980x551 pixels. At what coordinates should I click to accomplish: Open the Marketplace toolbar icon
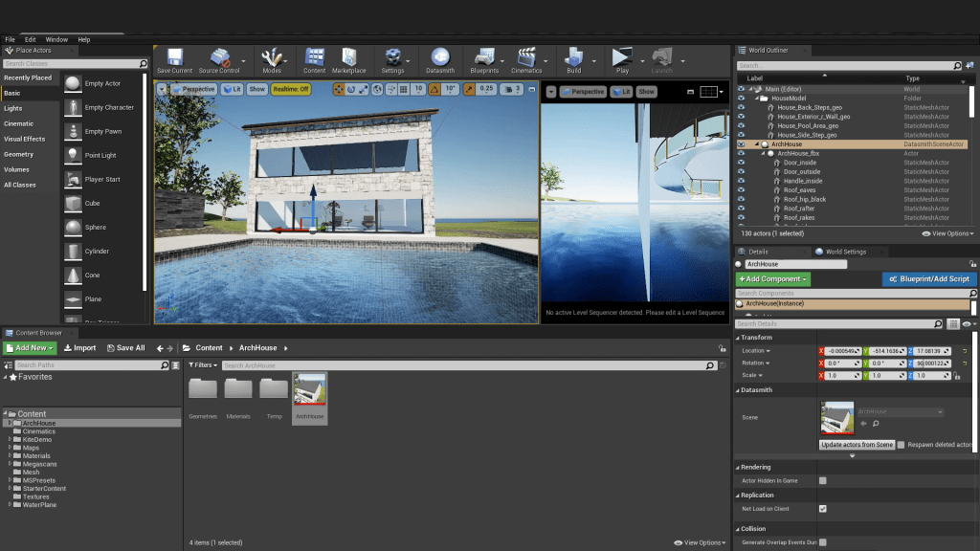click(348, 59)
